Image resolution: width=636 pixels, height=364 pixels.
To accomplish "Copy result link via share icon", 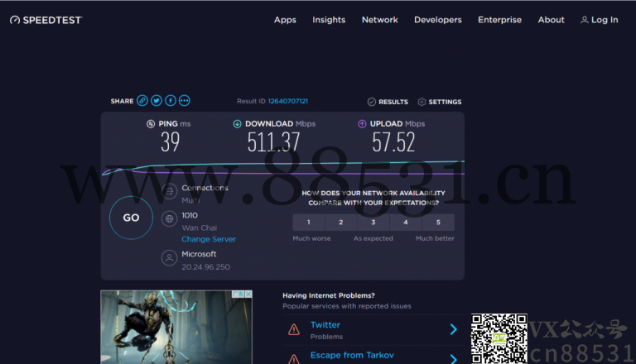I will tap(142, 101).
